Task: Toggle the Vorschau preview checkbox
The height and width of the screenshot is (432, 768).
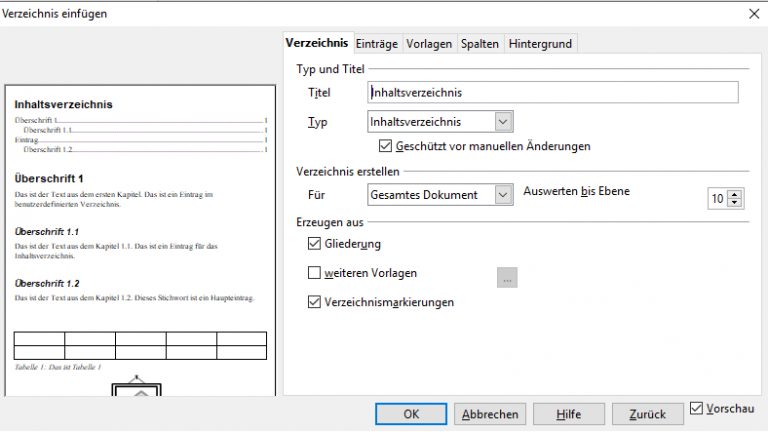Action: [696, 408]
